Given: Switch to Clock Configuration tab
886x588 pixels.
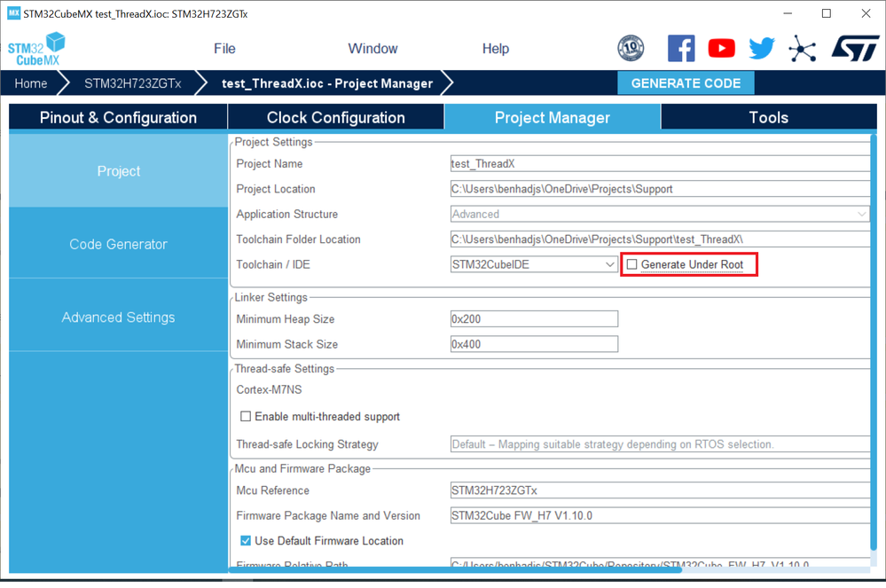Looking at the screenshot, I should pos(335,117).
